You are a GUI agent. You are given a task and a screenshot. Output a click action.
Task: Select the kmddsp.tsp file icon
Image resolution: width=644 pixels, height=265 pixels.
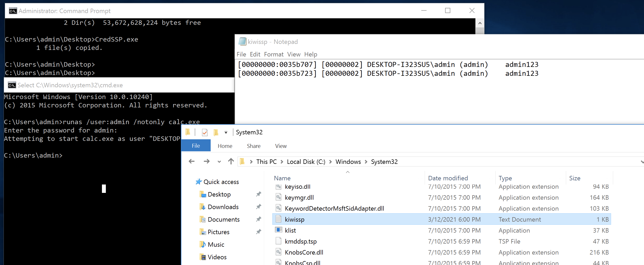coord(278,241)
